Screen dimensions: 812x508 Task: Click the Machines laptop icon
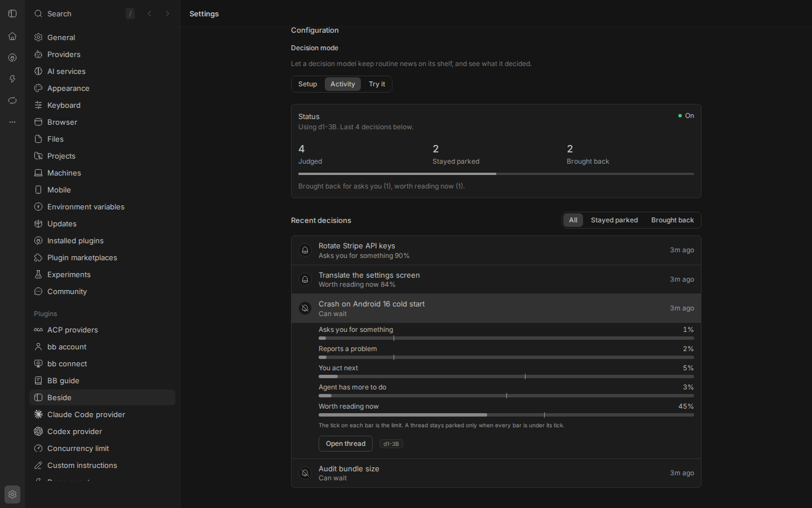[x=38, y=173]
